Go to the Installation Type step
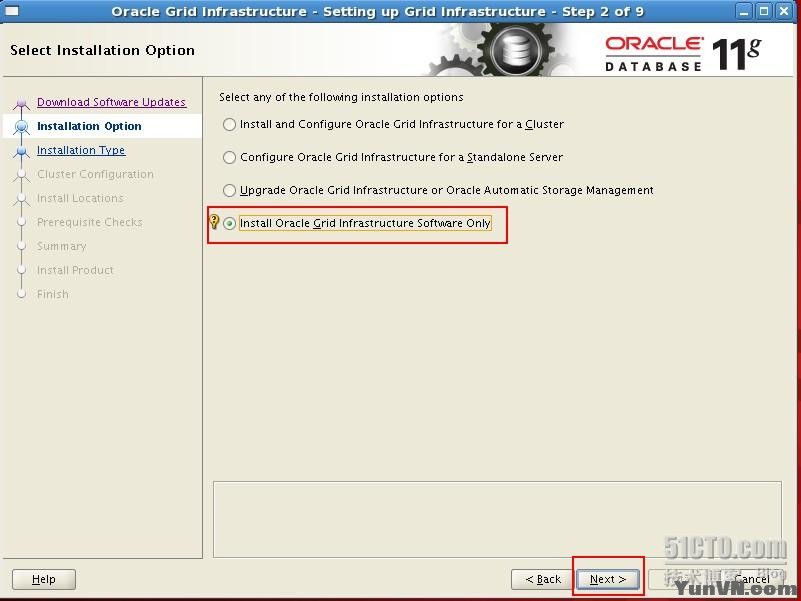801x601 pixels. click(x=81, y=150)
